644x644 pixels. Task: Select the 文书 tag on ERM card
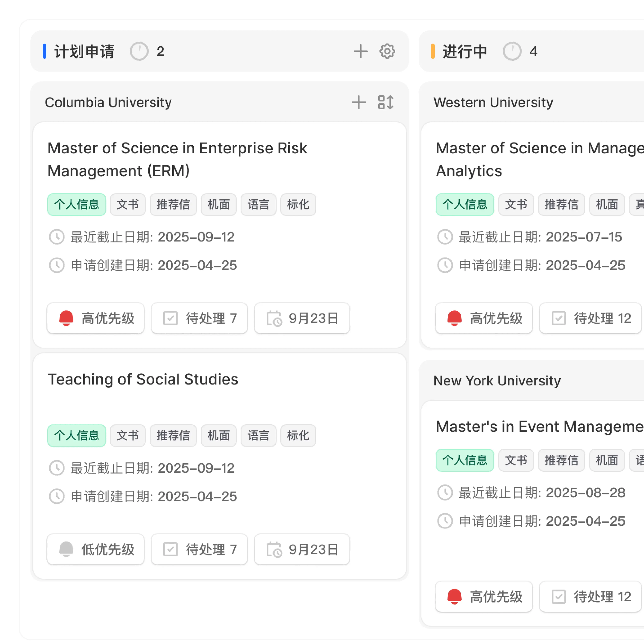click(128, 204)
